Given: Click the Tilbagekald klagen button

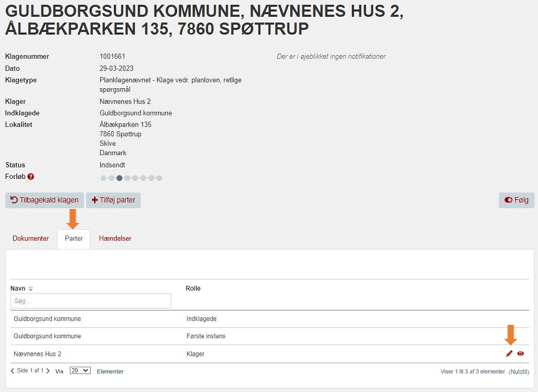Looking at the screenshot, I should 44,200.
